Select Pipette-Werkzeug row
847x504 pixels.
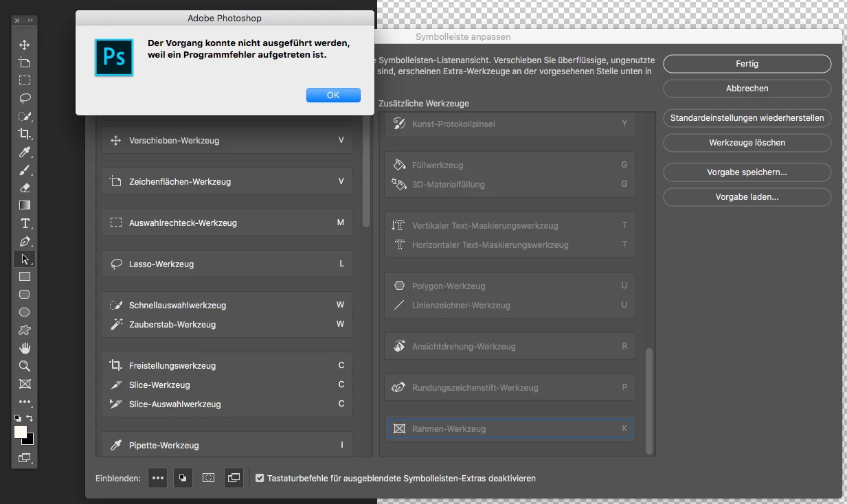227,445
